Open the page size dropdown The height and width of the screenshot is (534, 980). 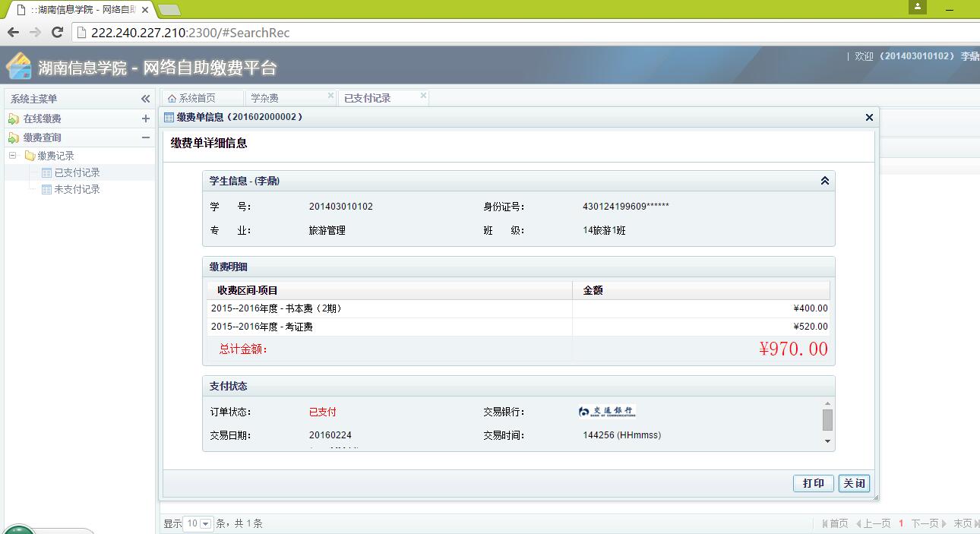206,523
